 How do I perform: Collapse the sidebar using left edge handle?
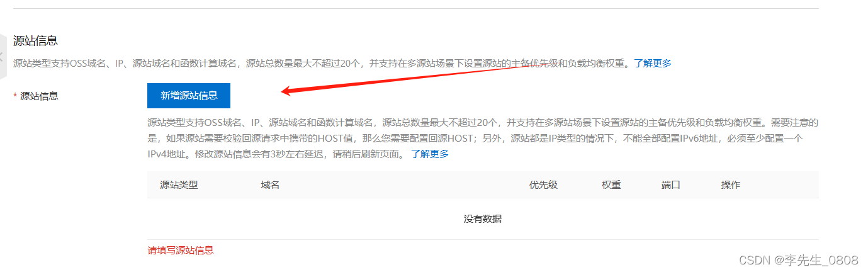pos(3,57)
